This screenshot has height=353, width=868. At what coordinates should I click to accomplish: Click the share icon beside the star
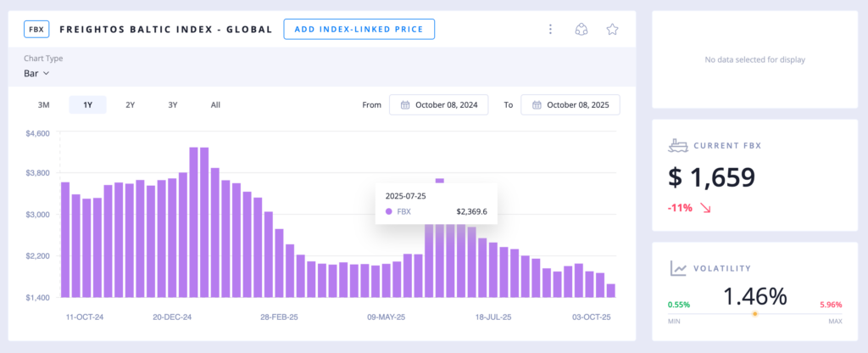coord(581,30)
